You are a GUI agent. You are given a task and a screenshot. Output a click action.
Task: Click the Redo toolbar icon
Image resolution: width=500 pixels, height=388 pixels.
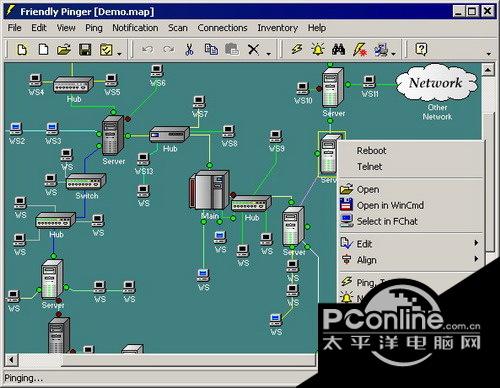click(x=168, y=50)
